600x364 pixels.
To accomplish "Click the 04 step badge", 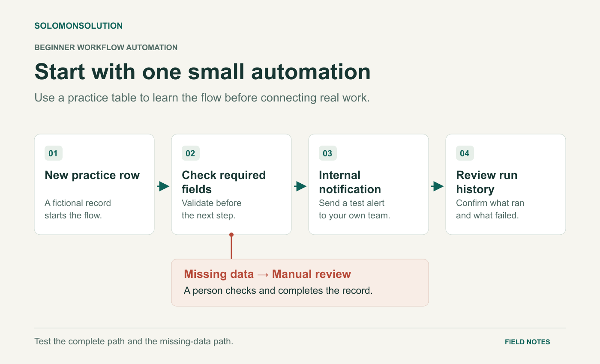I will [465, 153].
